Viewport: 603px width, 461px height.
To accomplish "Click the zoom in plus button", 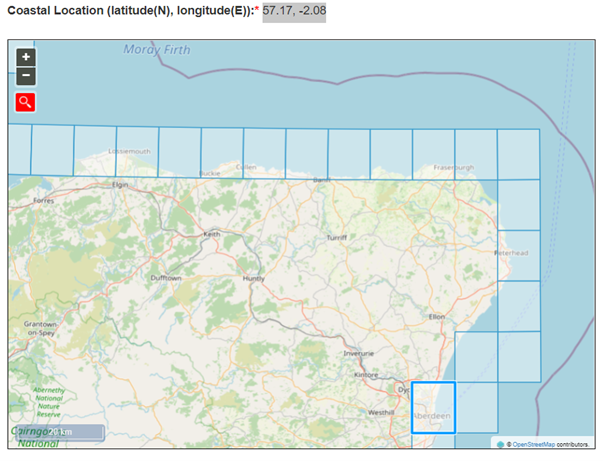I will tap(26, 57).
